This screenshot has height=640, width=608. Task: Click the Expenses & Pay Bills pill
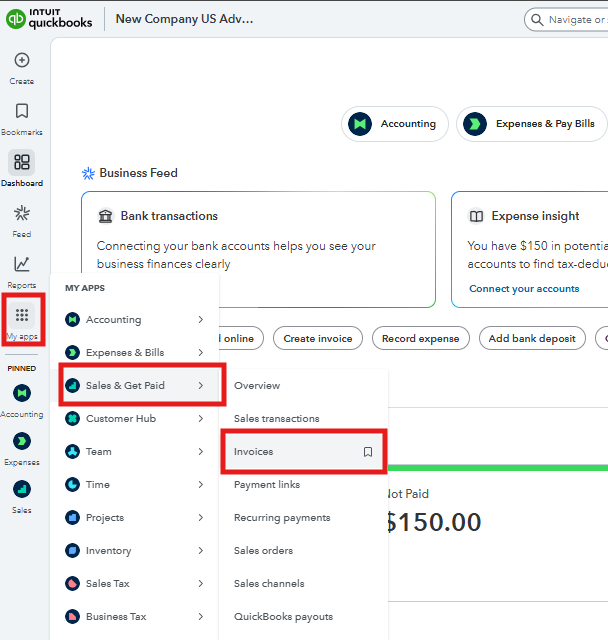click(532, 124)
